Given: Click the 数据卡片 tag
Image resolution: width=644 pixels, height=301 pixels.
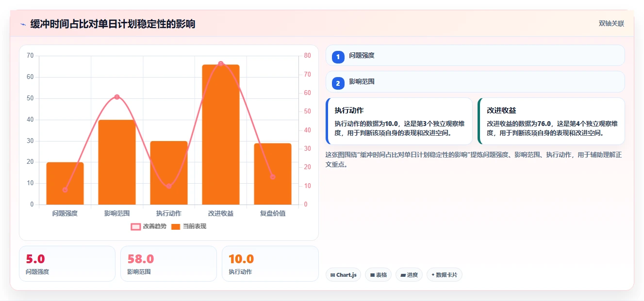Looking at the screenshot, I should pos(445,275).
